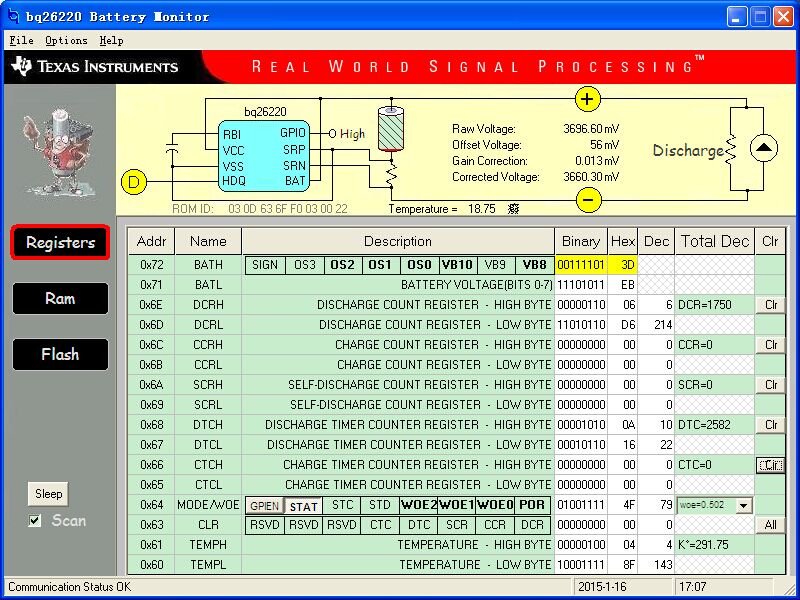Click the date 2015-1-16 in status bar

602,587
